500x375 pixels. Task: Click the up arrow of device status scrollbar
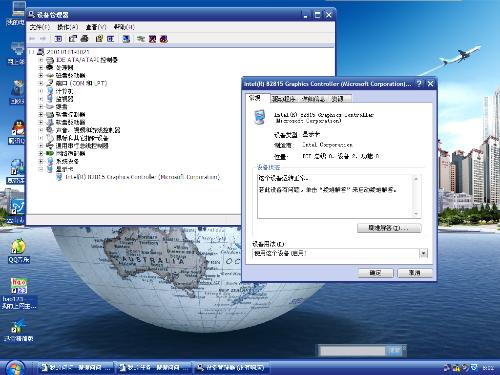[416, 179]
